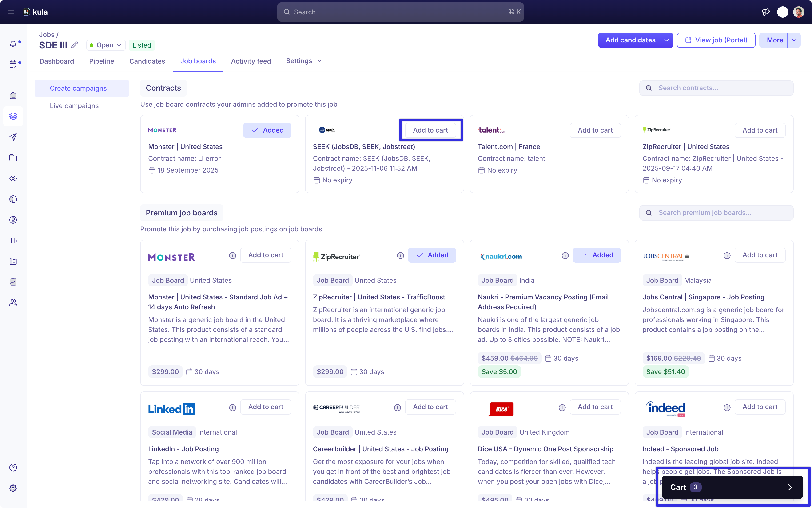Add SEEK contract to cart
This screenshot has width=812, height=508.
coord(430,130)
